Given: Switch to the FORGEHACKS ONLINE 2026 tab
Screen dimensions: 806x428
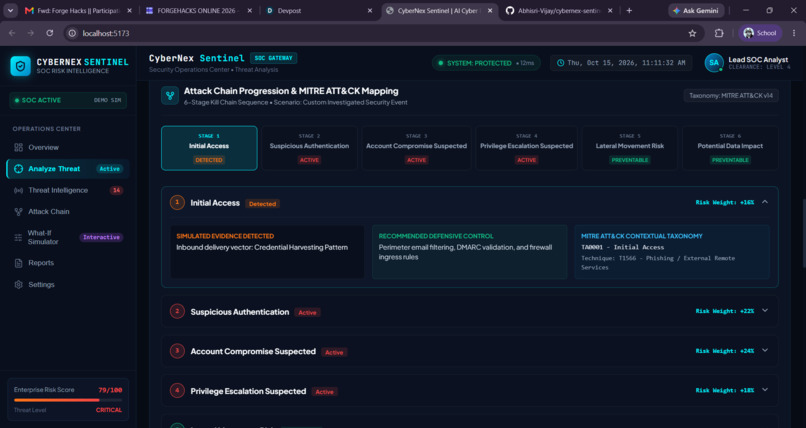Looking at the screenshot, I should 198,11.
